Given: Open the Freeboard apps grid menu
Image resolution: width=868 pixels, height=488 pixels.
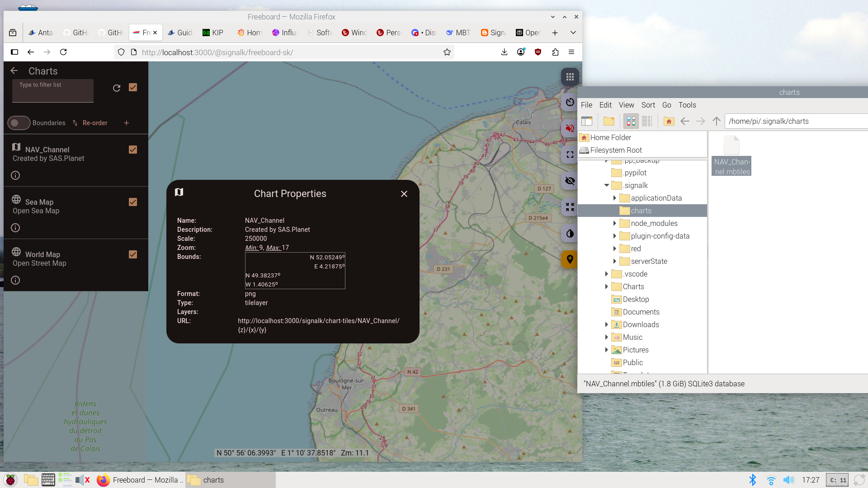Looking at the screenshot, I should coord(570,77).
